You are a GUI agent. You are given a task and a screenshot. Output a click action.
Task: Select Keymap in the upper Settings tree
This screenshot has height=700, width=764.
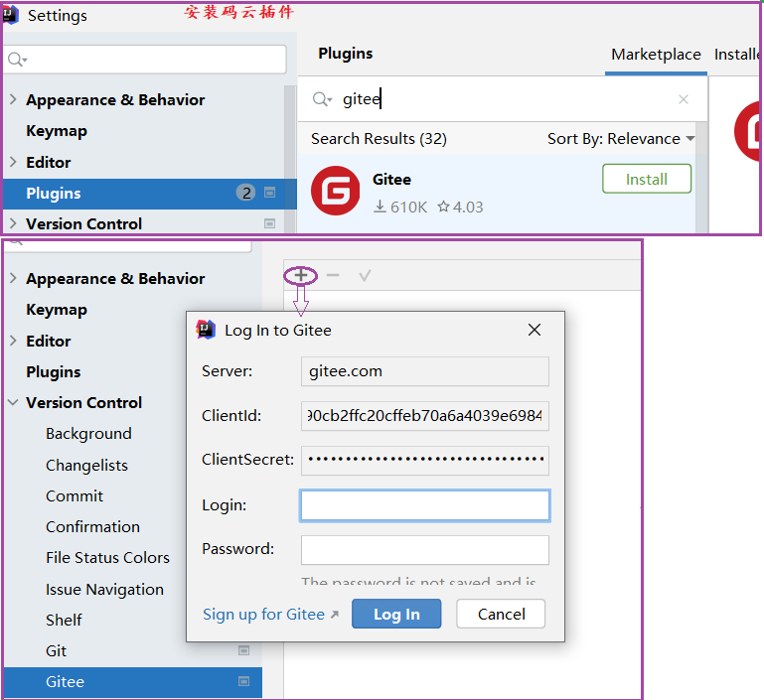click(x=56, y=131)
